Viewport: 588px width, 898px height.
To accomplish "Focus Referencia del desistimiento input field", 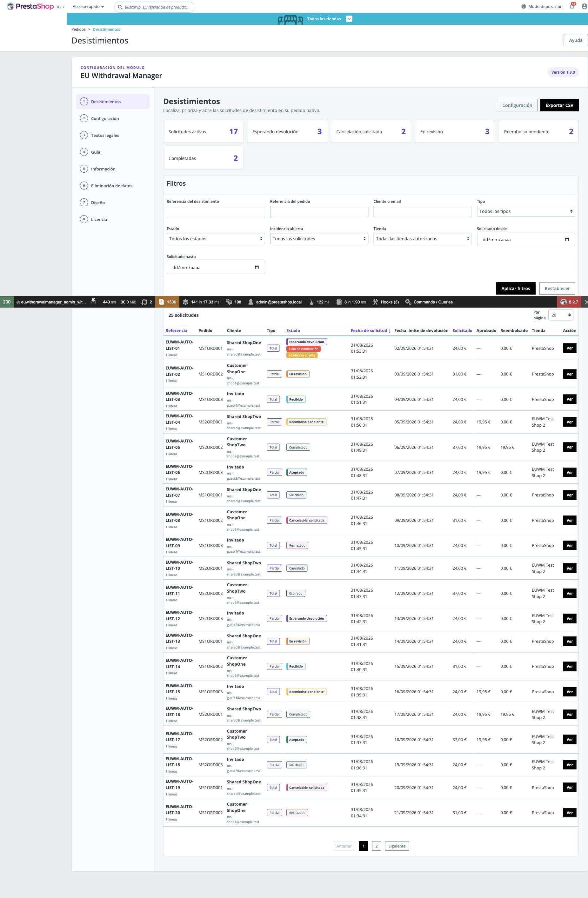I will pyautogui.click(x=216, y=212).
